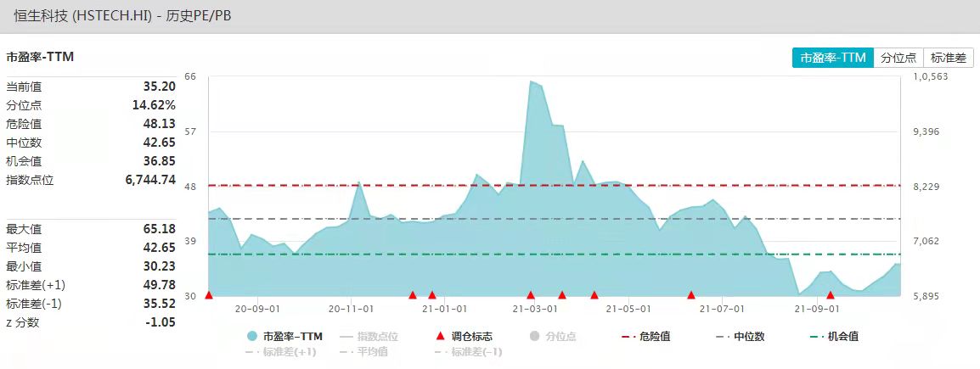Switch to the 市盈率-TTM tab button

pyautogui.click(x=832, y=58)
